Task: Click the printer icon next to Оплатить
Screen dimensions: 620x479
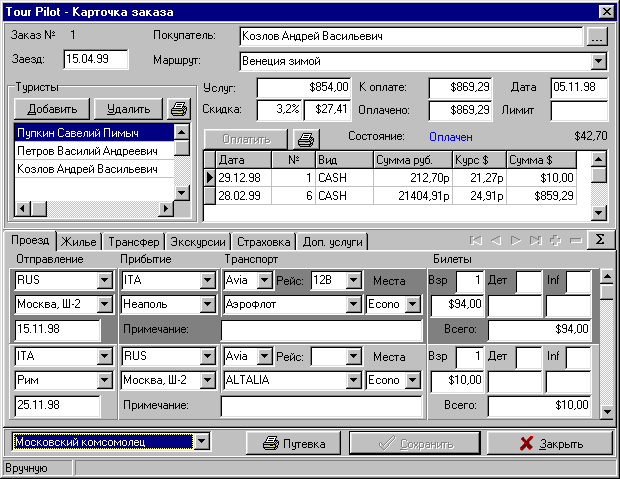Action: [x=306, y=139]
